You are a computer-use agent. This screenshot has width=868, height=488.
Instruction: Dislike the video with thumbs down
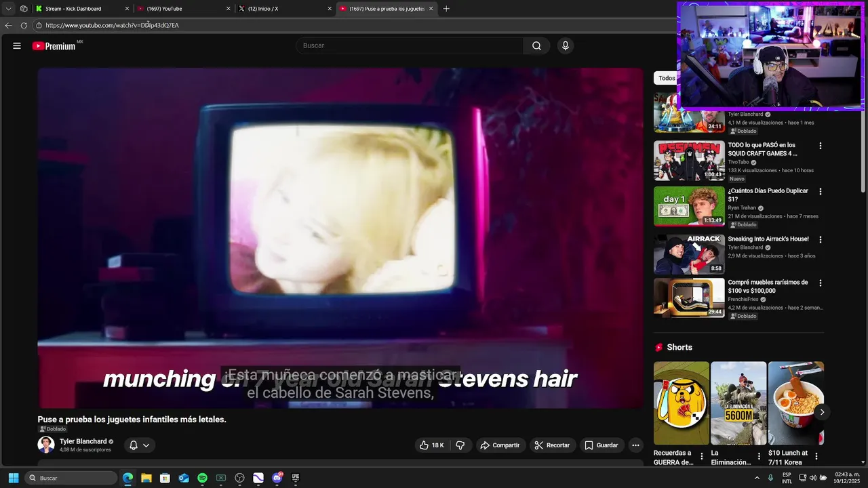coord(460,445)
